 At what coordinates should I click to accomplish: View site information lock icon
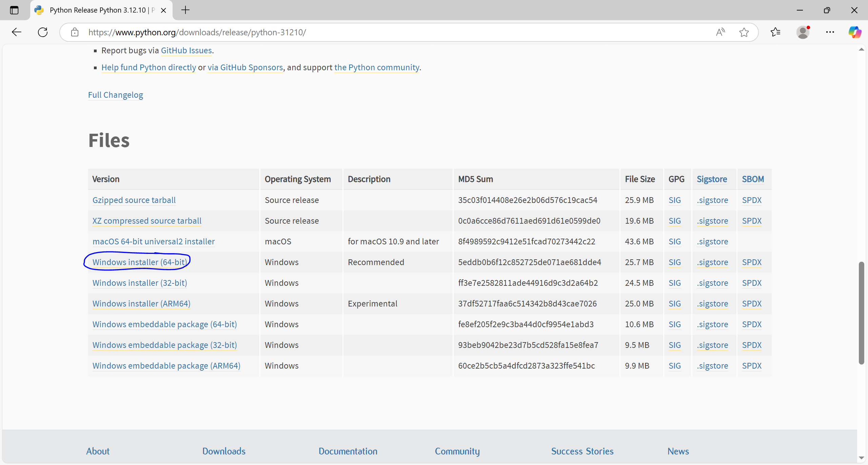[75, 32]
